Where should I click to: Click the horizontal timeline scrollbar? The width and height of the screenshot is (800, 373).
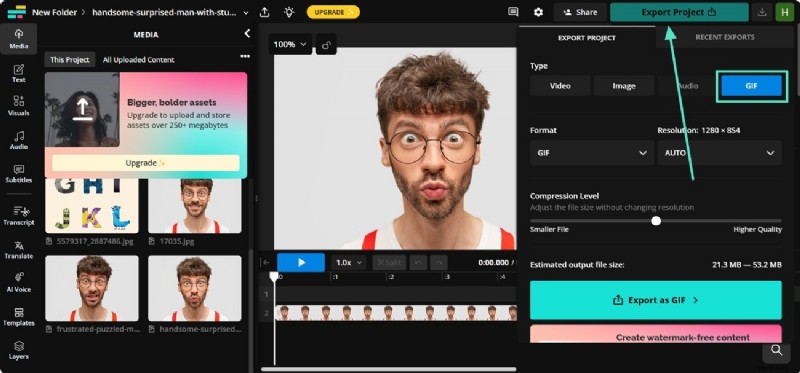(388, 369)
